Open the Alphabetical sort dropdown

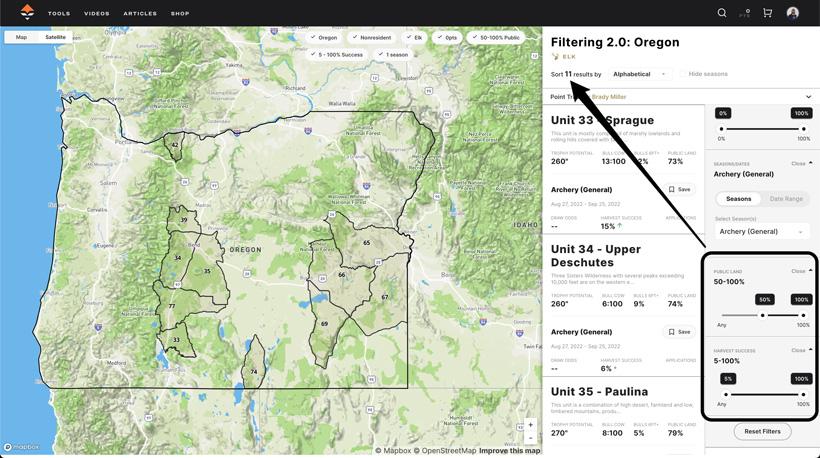[640, 74]
